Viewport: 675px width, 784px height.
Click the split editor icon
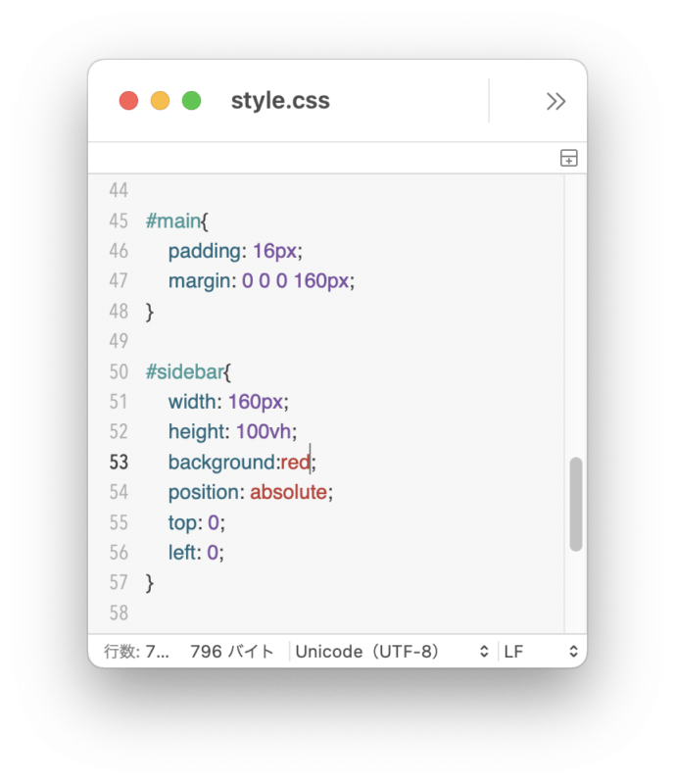coord(568,158)
